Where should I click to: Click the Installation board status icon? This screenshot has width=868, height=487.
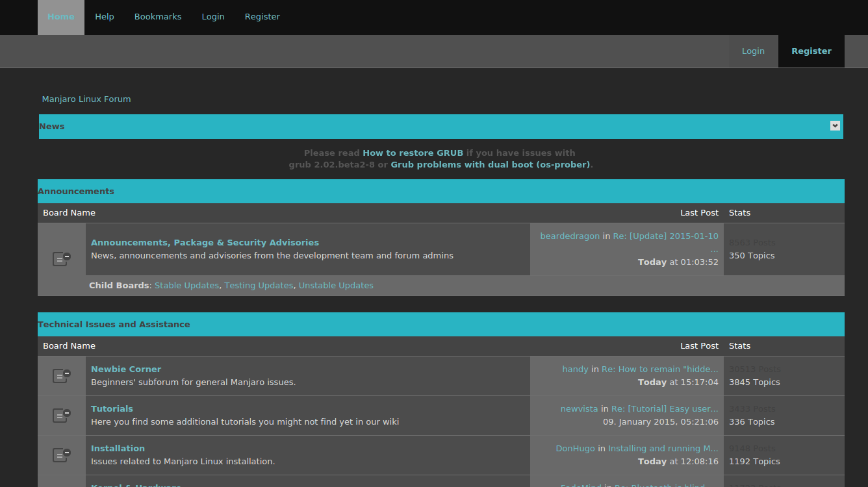coord(61,455)
